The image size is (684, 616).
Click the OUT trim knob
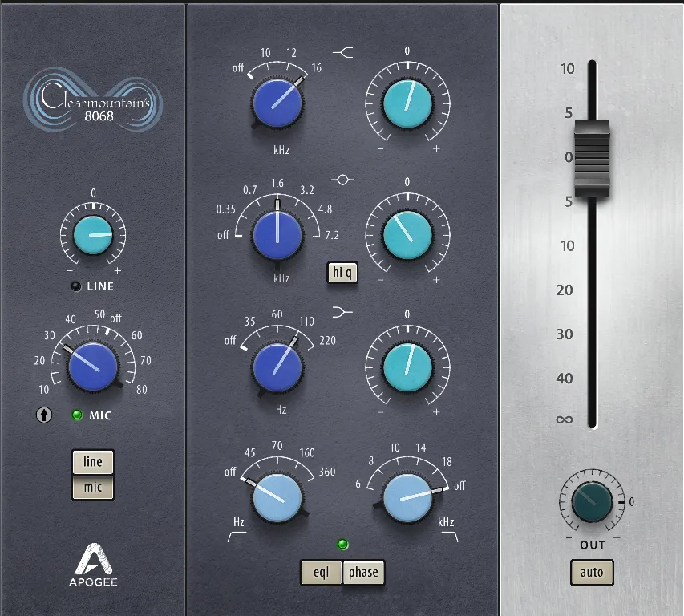(x=592, y=501)
